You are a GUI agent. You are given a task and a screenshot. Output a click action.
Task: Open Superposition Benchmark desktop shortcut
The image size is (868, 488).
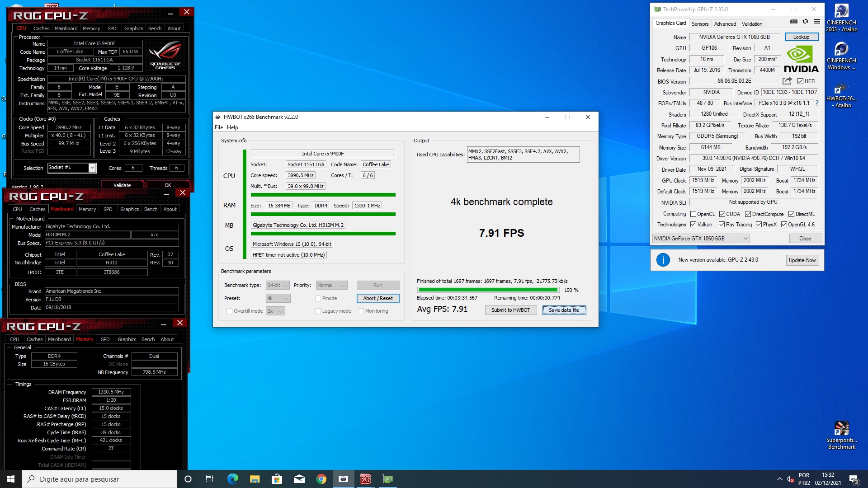tap(841, 435)
